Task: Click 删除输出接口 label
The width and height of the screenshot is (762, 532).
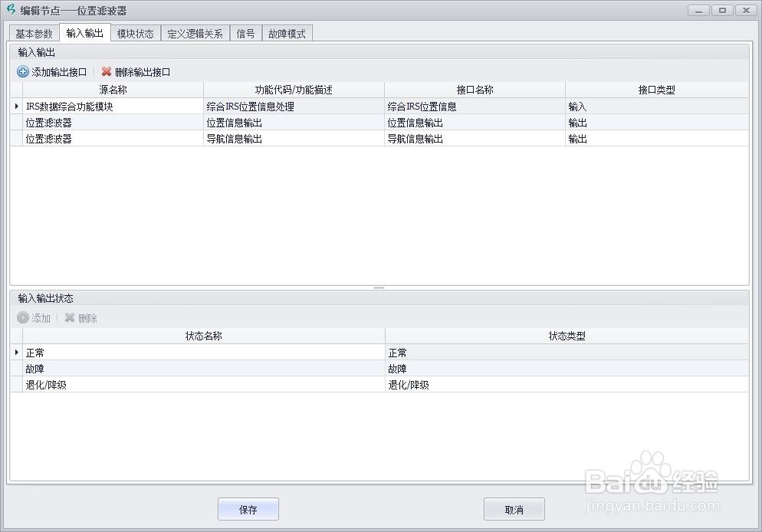Action: click(x=143, y=72)
